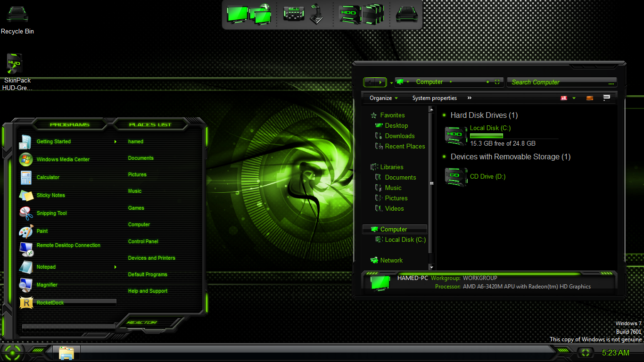
Task: Open Devices and Printers
Action: tap(152, 258)
